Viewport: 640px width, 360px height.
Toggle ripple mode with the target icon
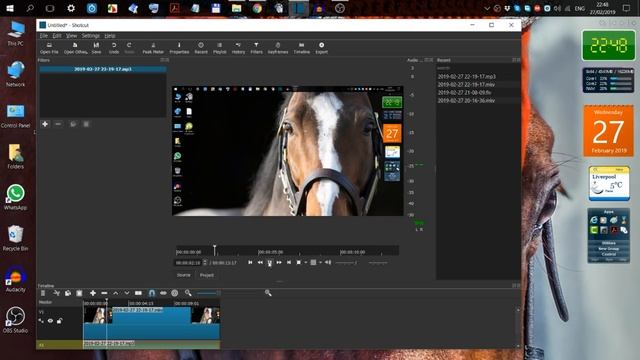point(175,293)
